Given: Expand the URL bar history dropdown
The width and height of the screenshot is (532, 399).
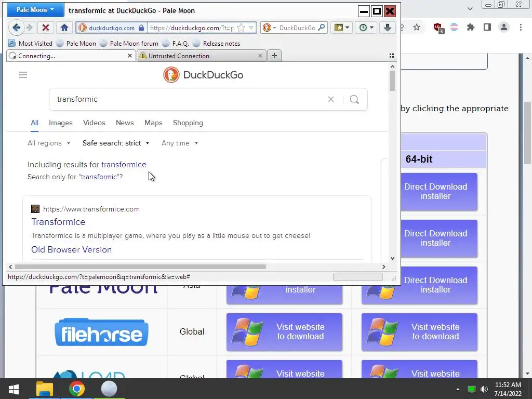Looking at the screenshot, I should coord(251,28).
